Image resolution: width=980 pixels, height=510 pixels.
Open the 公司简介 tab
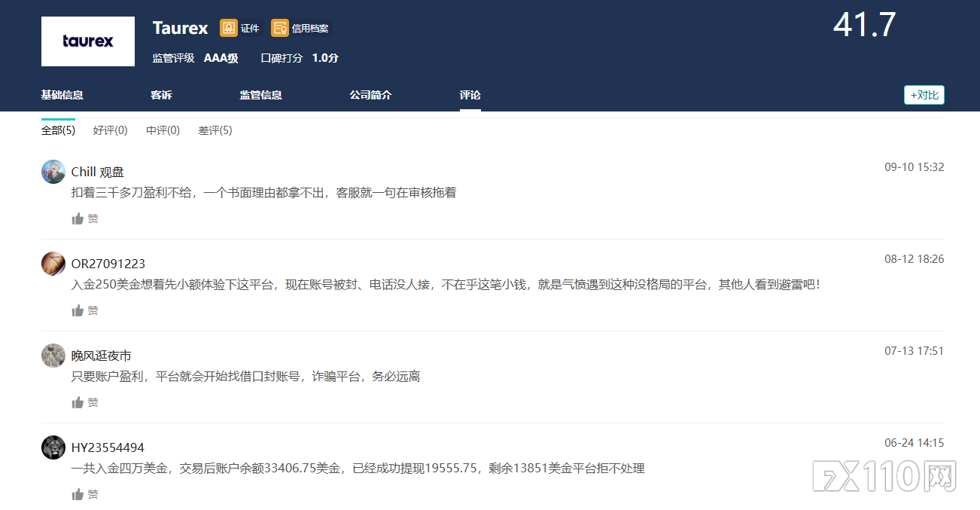pos(370,95)
